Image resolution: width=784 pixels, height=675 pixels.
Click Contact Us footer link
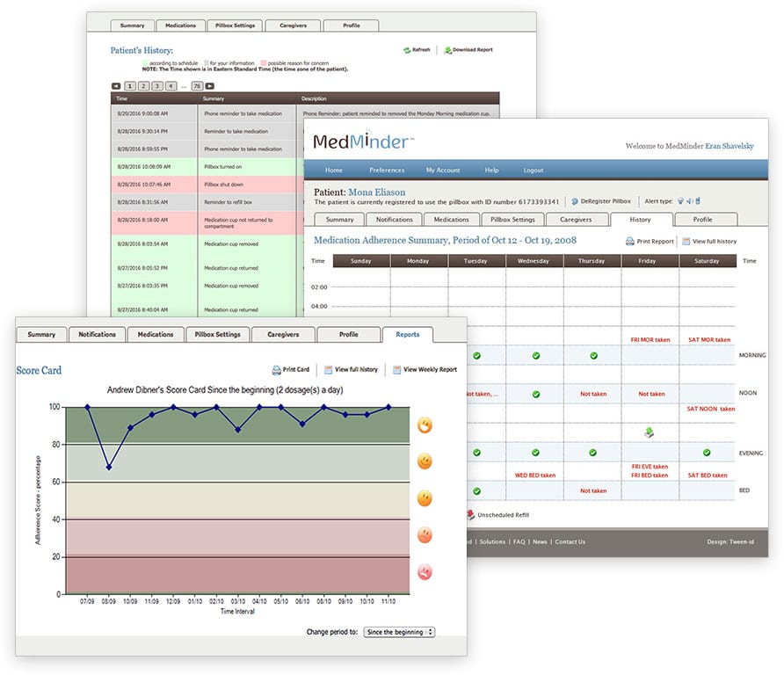click(570, 542)
